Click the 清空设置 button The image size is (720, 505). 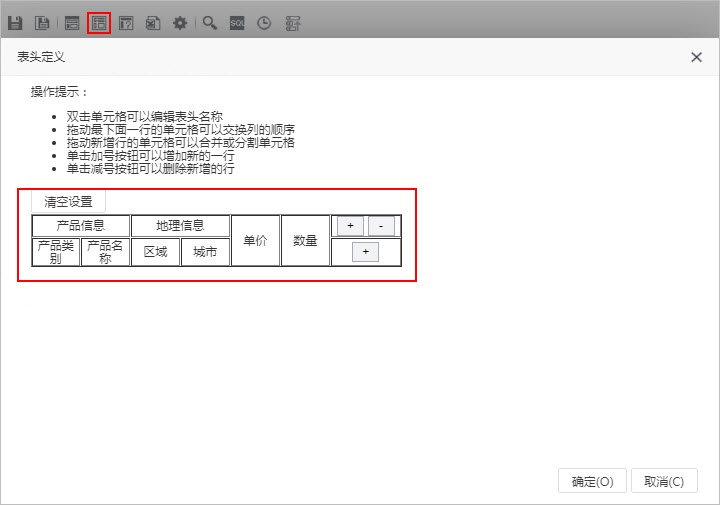tap(68, 202)
